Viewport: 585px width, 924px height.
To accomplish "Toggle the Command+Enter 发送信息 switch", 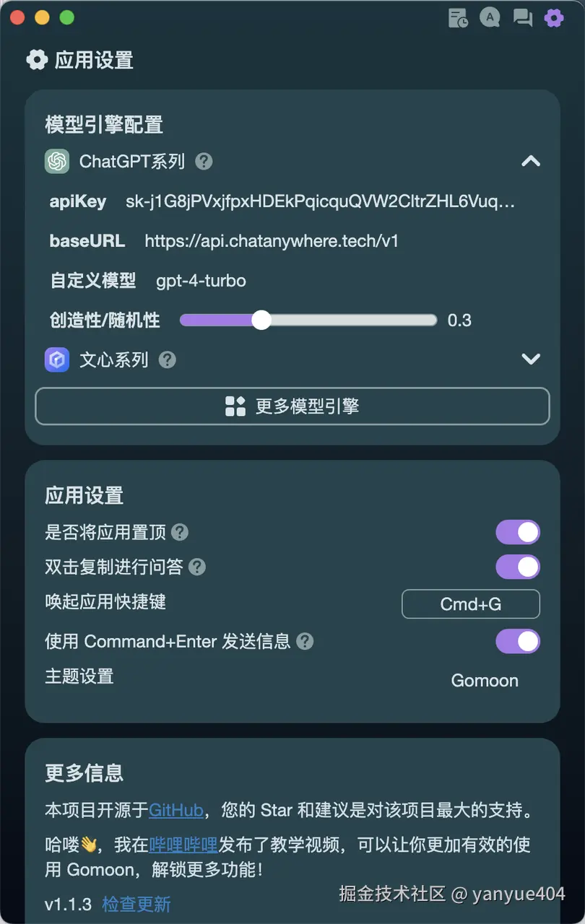I will click(x=518, y=641).
